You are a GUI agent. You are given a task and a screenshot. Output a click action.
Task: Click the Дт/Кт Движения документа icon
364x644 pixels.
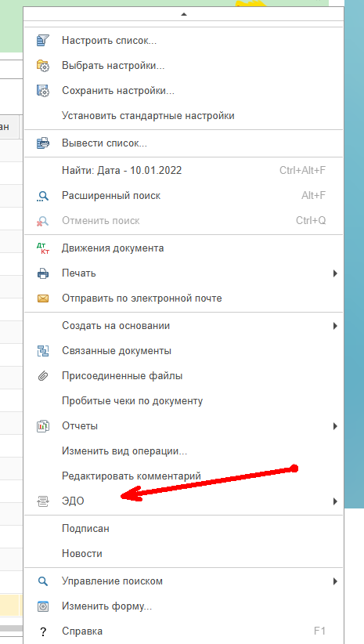[x=43, y=248]
